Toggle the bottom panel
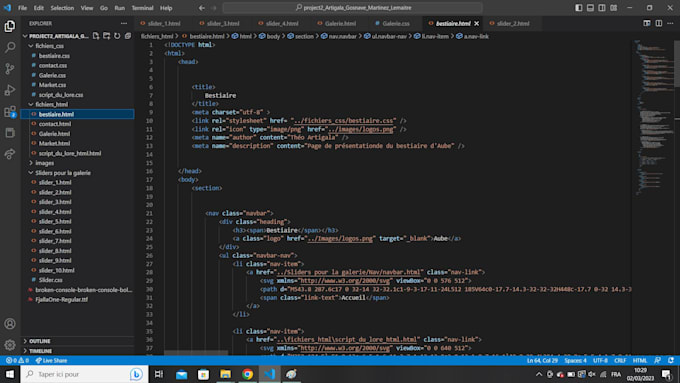Screen dimensions: 680x383 [590, 8]
